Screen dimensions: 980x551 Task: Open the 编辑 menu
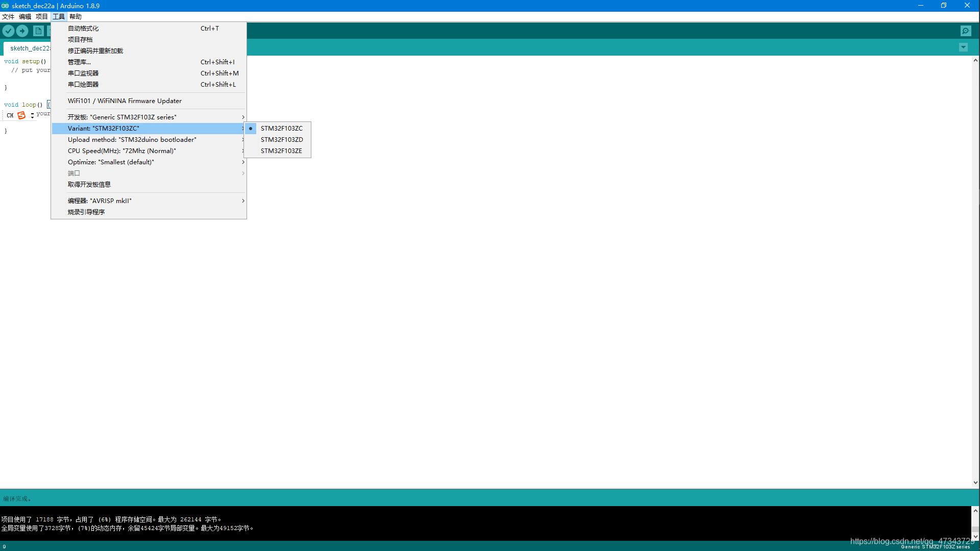click(25, 16)
